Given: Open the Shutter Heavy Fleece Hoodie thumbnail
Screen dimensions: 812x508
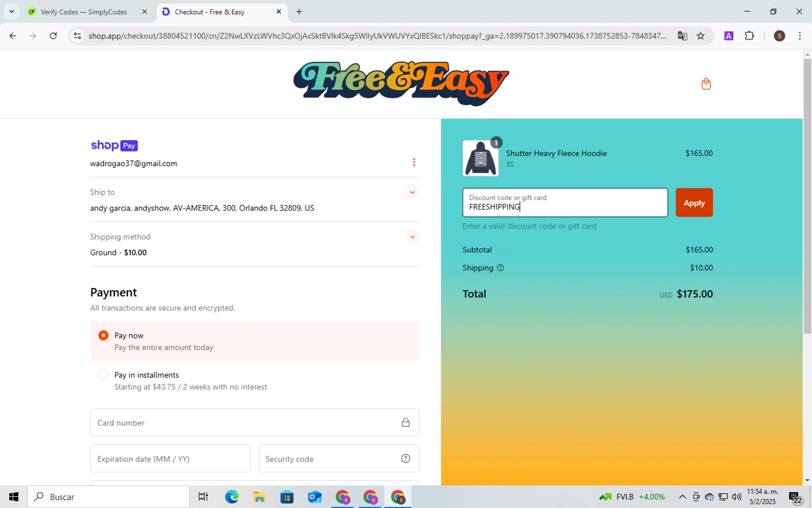Looking at the screenshot, I should (x=480, y=158).
